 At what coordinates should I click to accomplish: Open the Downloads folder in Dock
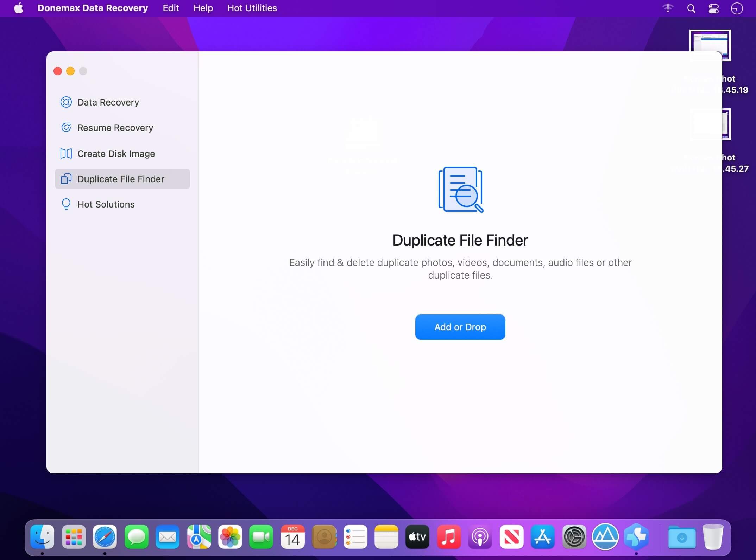pos(682,537)
